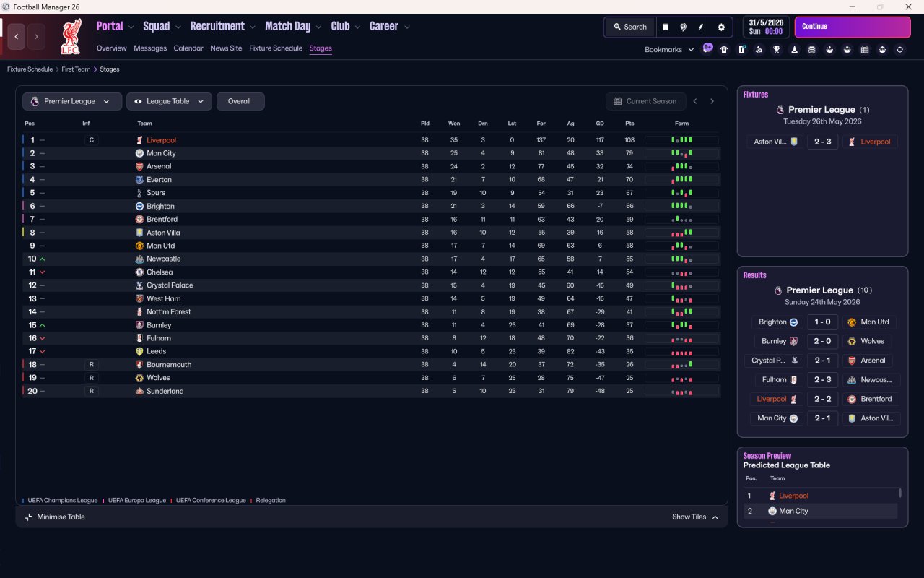
Task: Click the bookmark icon beside Search
Action: tap(666, 27)
